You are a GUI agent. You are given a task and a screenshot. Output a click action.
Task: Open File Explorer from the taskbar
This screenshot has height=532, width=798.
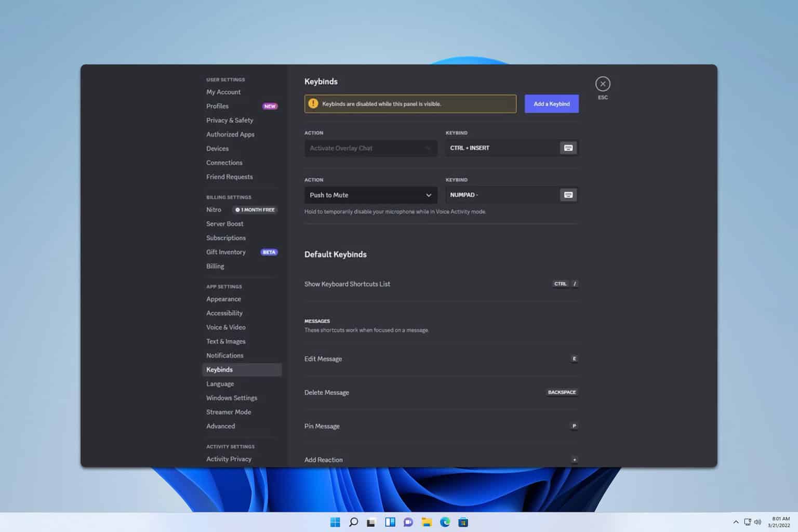click(x=427, y=522)
